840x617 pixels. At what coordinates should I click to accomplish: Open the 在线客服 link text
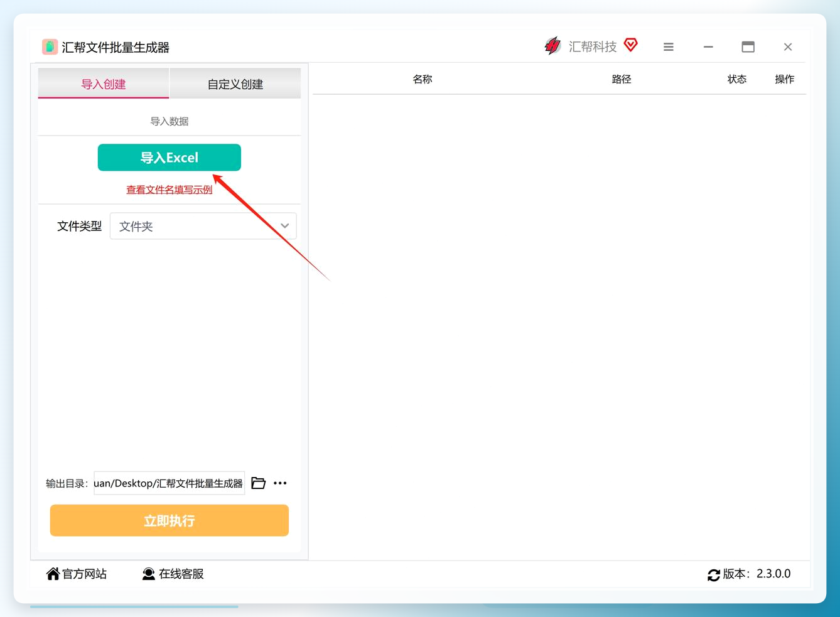click(x=181, y=574)
